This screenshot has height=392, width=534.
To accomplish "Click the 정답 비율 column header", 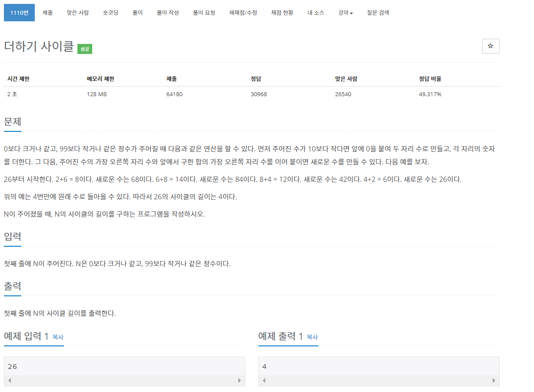I will click(x=430, y=79).
